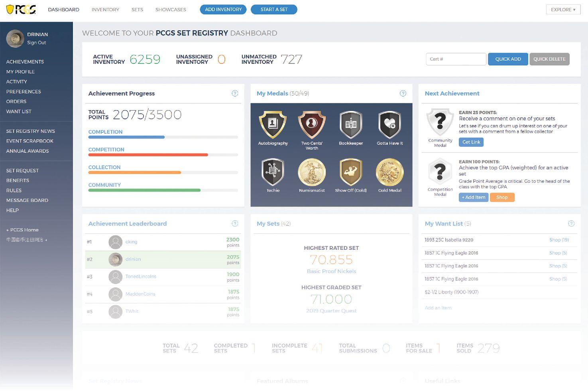Go back to PCGS Home
This screenshot has height=391, width=588.
click(22, 230)
